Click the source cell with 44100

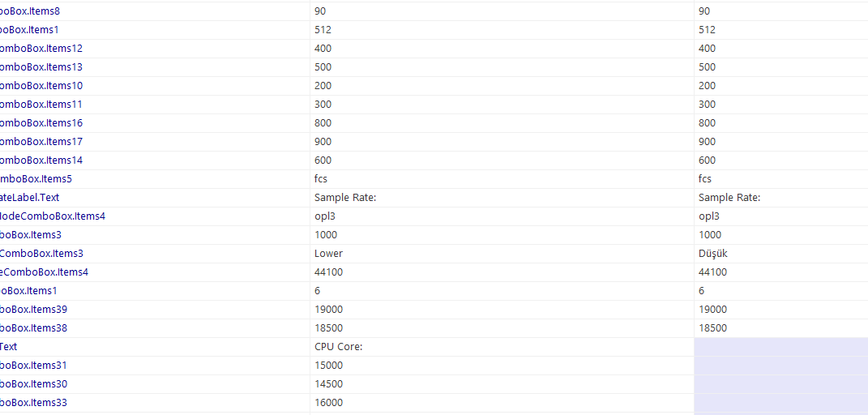[502, 272]
